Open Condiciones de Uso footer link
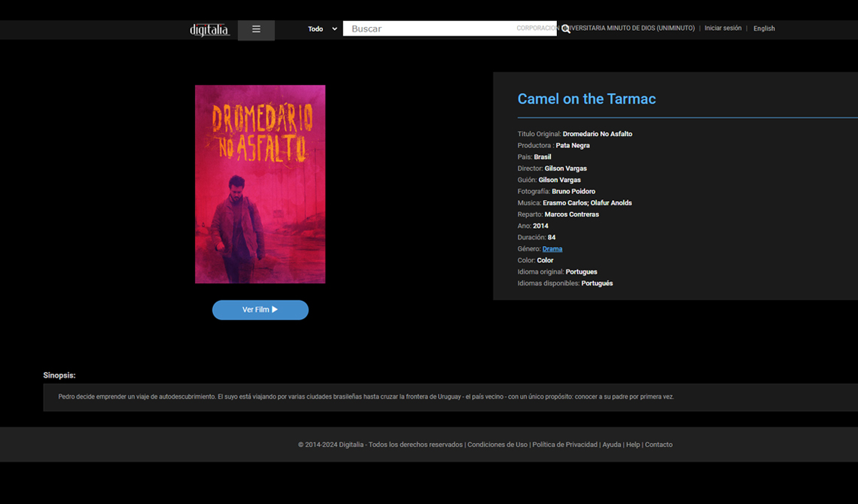The height and width of the screenshot is (504, 858). pyautogui.click(x=497, y=445)
